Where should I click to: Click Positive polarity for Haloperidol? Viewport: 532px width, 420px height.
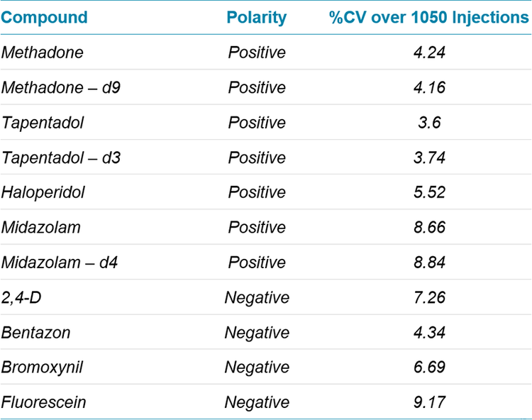[x=257, y=192]
